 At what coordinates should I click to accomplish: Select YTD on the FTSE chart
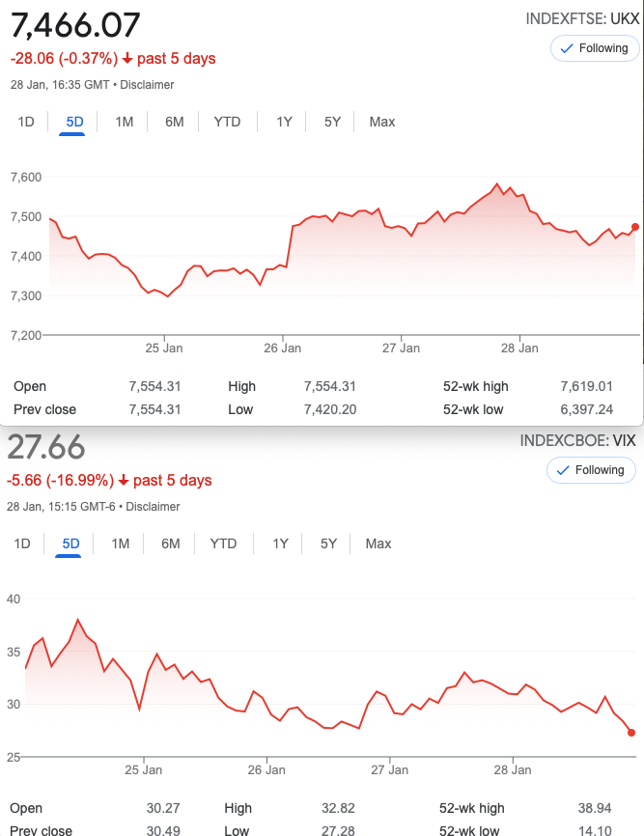(x=227, y=122)
